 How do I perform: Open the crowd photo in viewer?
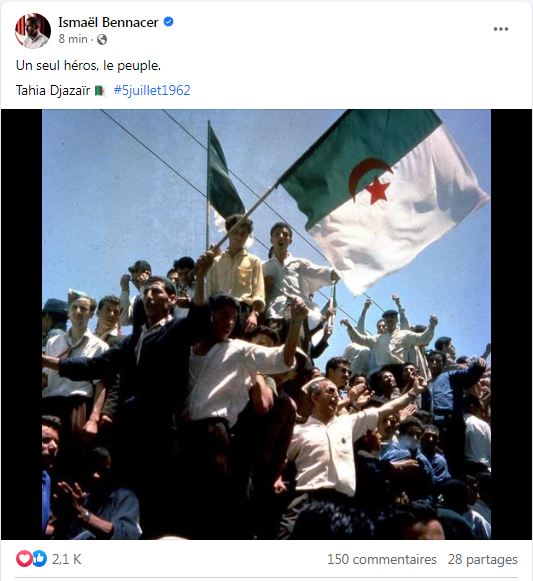[x=266, y=324]
